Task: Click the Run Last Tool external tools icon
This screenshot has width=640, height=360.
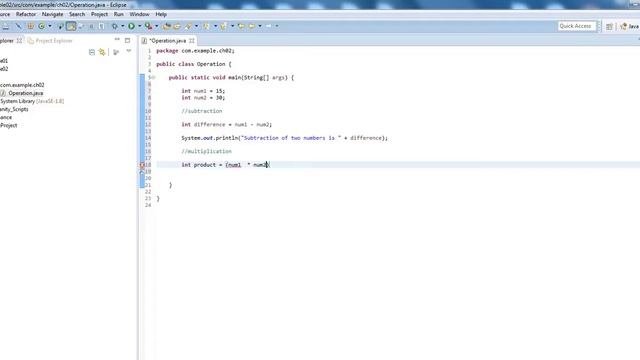Action: pyautogui.click(x=149, y=26)
